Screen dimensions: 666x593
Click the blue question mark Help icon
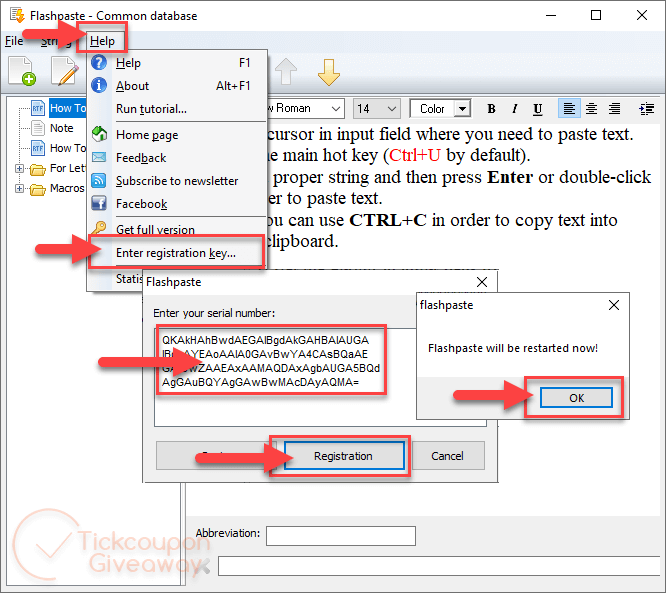pos(99,63)
